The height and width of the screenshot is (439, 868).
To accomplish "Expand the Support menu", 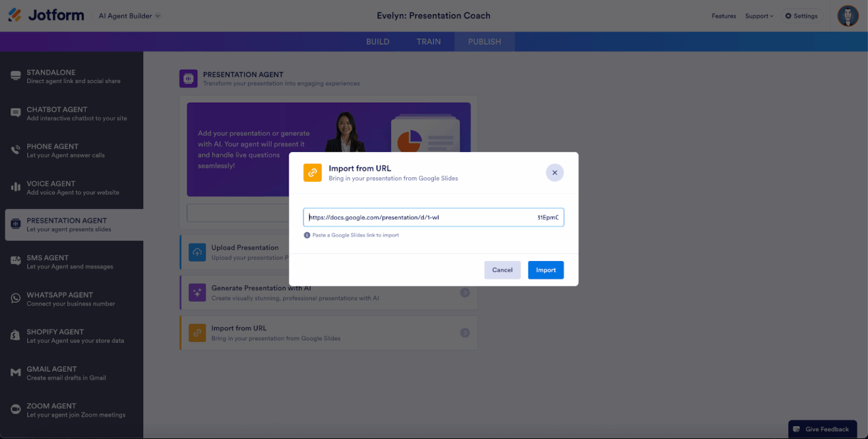I will [759, 16].
